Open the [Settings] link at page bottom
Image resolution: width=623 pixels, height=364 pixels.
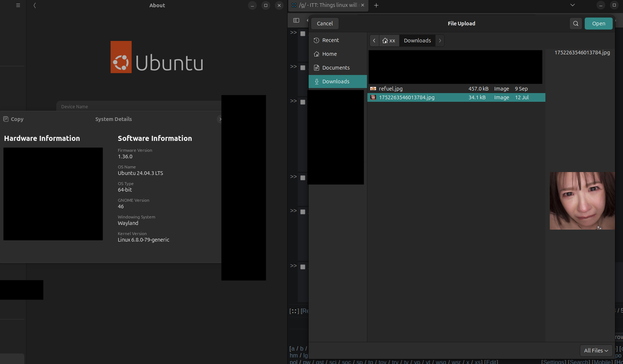[554, 362]
